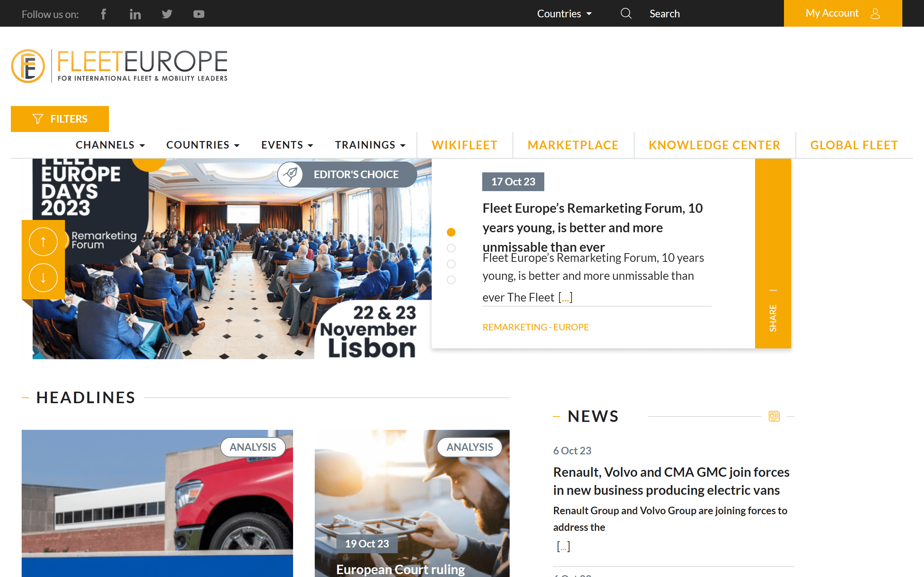Expand the Channels dropdown
The image size is (924, 577).
pos(110,145)
